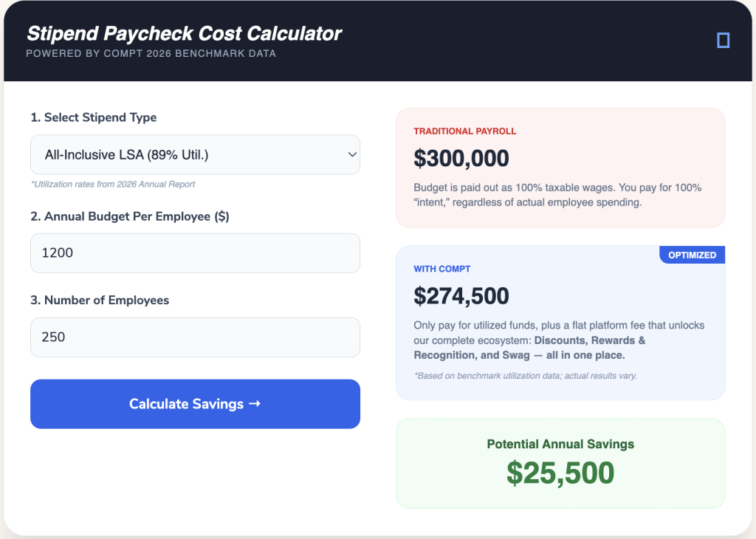
Task: Click the WITH COMPT heading
Action: click(441, 269)
